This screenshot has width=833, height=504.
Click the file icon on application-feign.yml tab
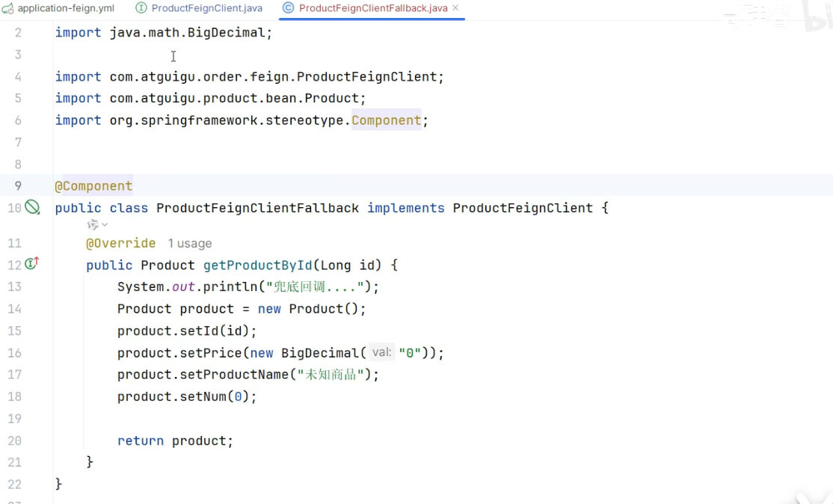(x=7, y=8)
